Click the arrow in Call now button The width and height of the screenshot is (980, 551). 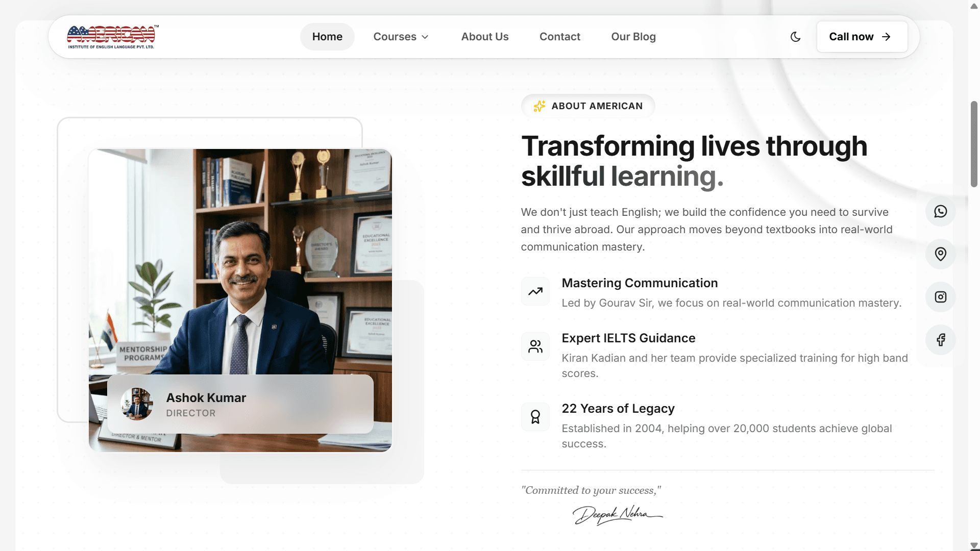pyautogui.click(x=887, y=37)
